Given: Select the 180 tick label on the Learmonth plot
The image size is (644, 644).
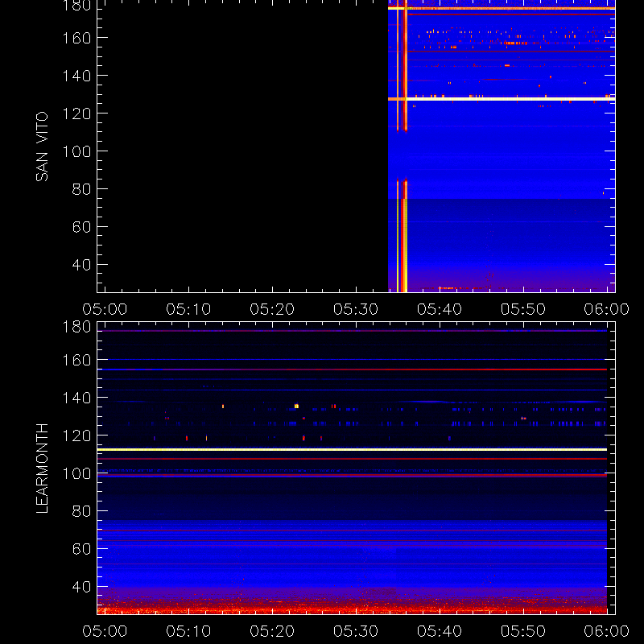Looking at the screenshot, I should (x=76, y=327).
